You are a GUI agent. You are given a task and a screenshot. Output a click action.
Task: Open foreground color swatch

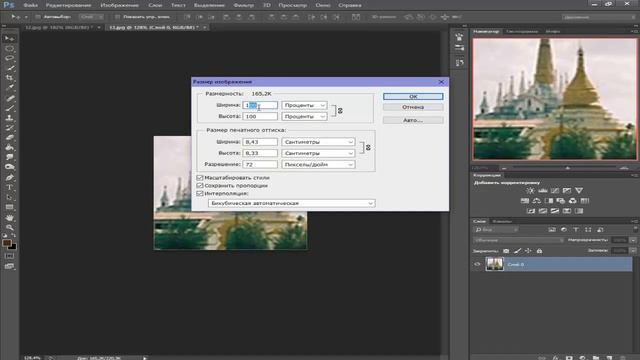(x=7, y=243)
